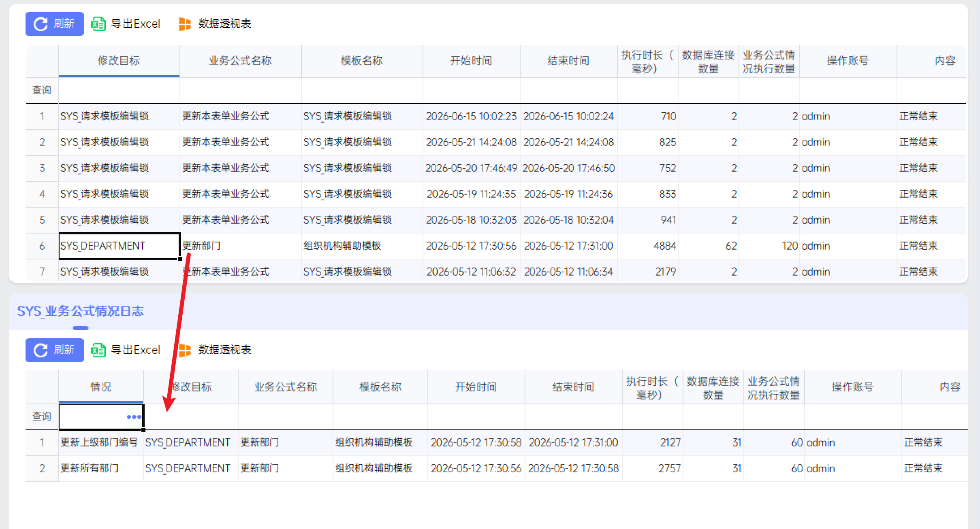Click 刷新 button in SYS_业务公式情况日志 panel
This screenshot has width=980, height=529.
pyautogui.click(x=55, y=350)
